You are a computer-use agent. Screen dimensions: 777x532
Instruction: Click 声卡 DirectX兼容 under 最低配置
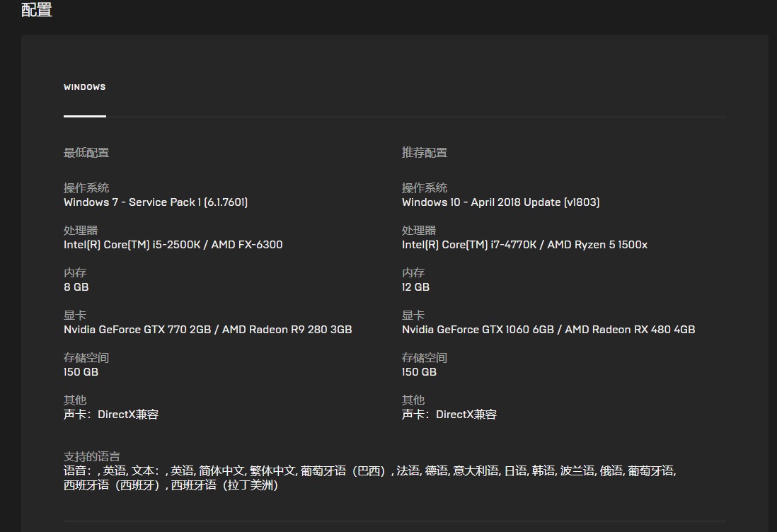[x=111, y=415]
